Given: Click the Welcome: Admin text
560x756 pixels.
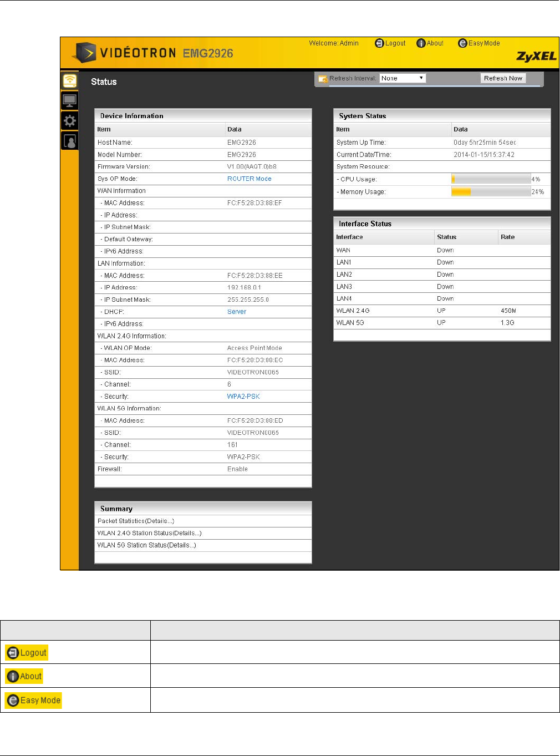Looking at the screenshot, I should (334, 43).
